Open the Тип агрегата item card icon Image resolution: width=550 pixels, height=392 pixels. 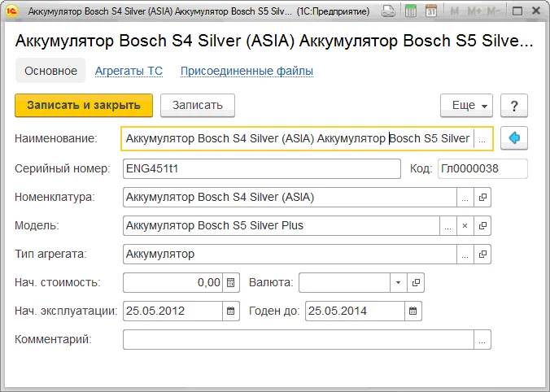click(x=482, y=254)
